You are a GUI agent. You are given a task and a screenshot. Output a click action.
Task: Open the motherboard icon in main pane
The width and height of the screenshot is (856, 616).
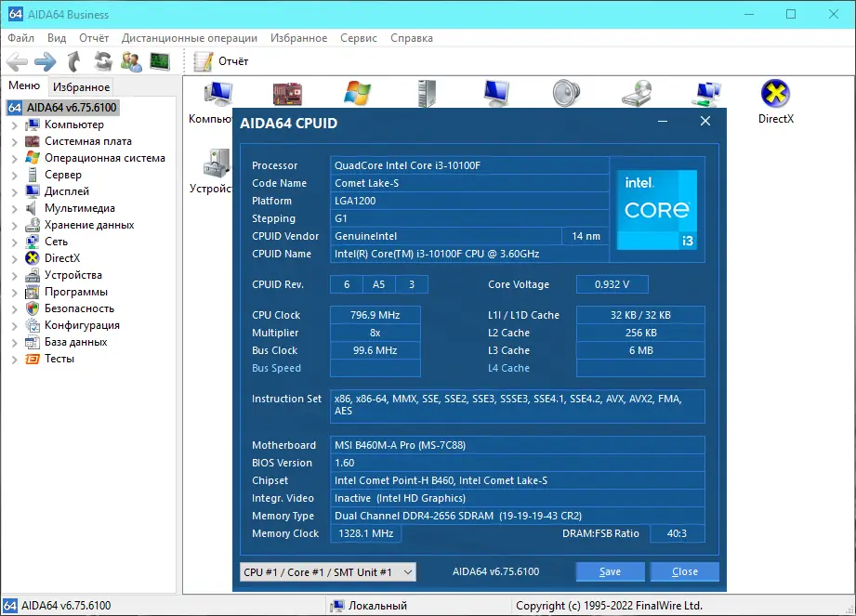coord(287,94)
